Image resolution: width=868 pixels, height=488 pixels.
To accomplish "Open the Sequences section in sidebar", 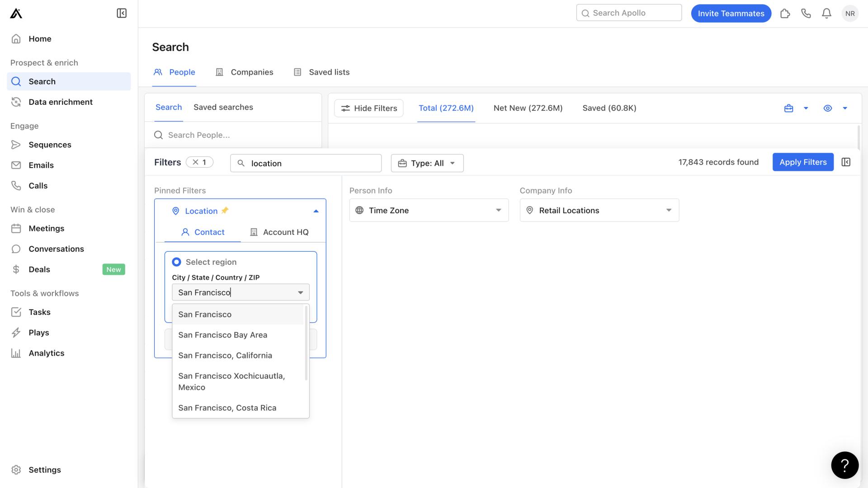I will tap(49, 145).
